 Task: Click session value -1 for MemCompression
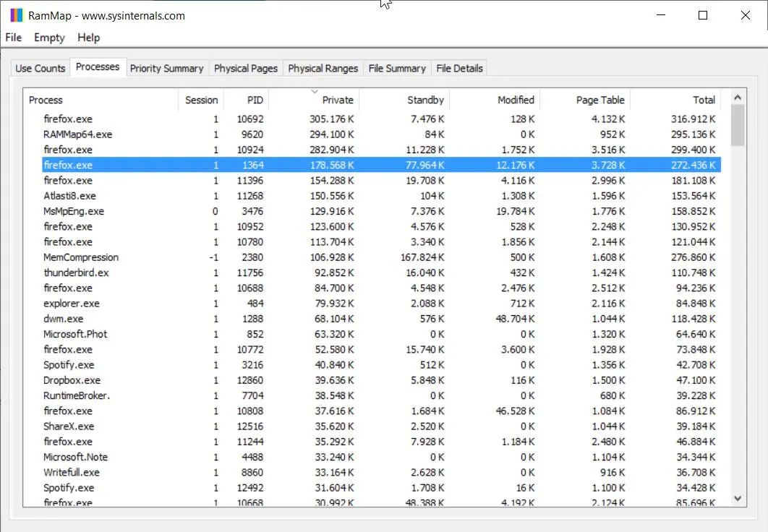[x=213, y=257]
